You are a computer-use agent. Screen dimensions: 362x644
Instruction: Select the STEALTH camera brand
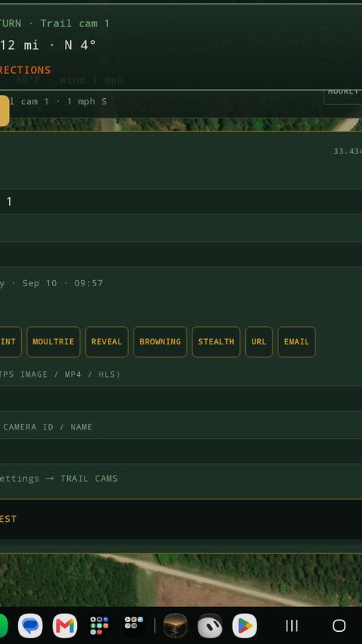point(216,342)
